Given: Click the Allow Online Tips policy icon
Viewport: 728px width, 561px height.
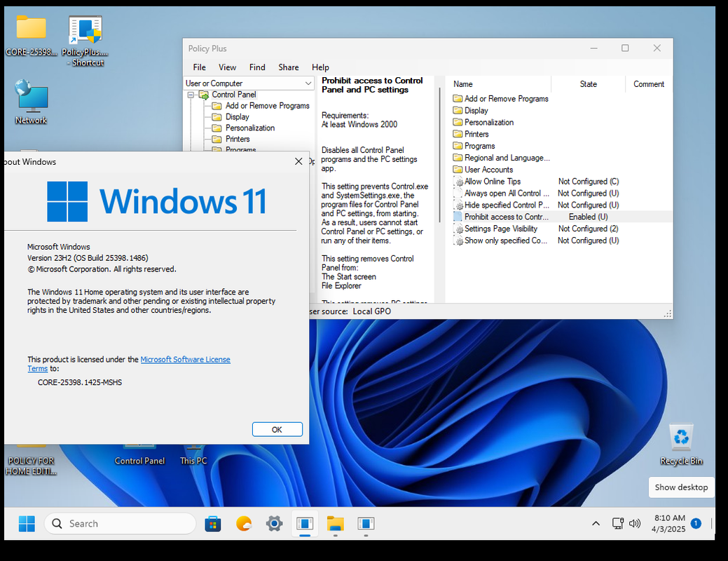Looking at the screenshot, I should [458, 182].
